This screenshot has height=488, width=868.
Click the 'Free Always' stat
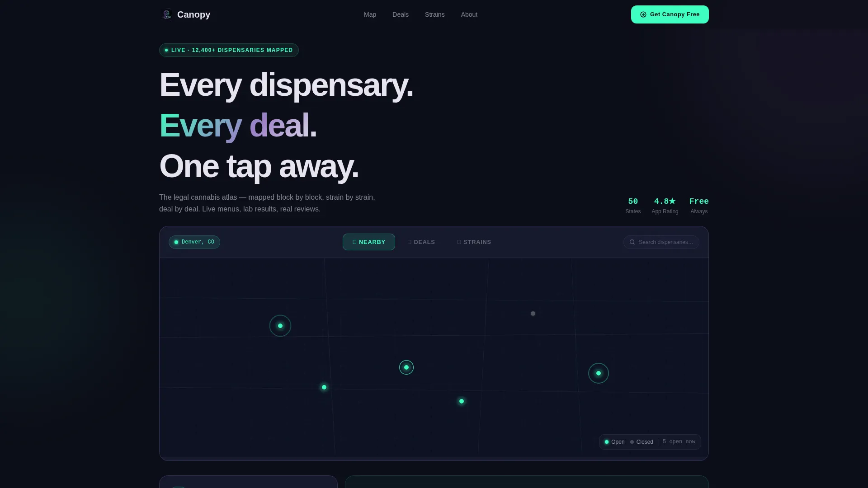pos(699,206)
